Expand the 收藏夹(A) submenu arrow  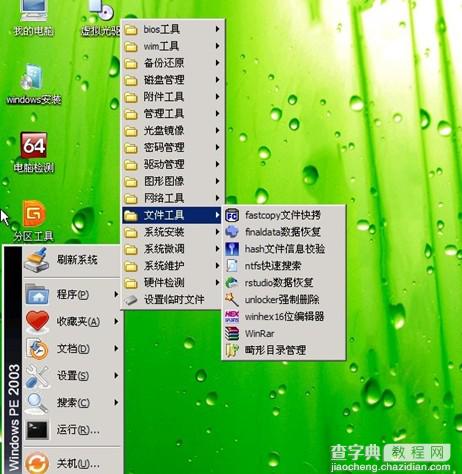[x=116, y=321]
